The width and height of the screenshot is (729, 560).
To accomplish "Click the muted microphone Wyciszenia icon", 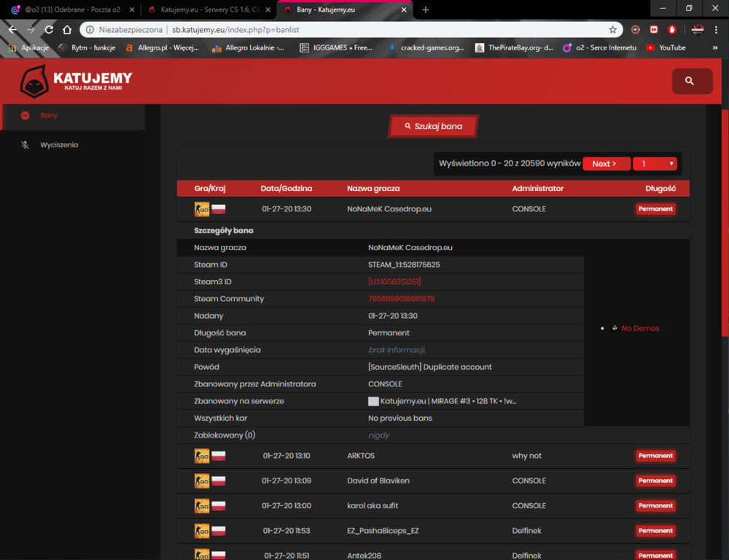I will pos(25,144).
